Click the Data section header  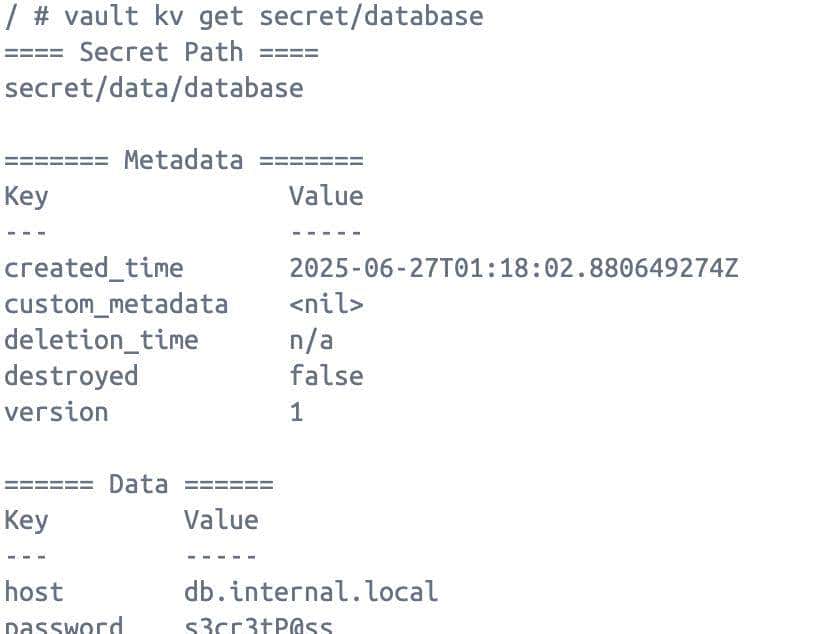(138, 484)
